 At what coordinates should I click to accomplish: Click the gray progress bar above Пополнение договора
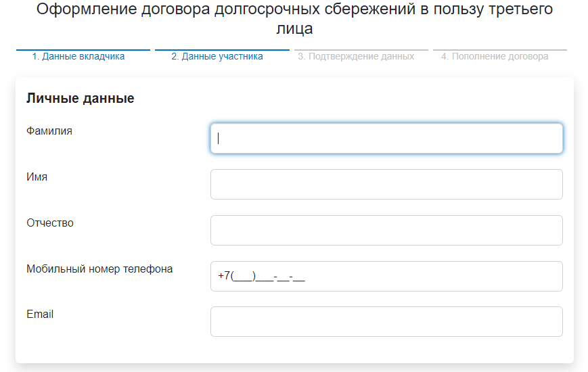click(500, 50)
